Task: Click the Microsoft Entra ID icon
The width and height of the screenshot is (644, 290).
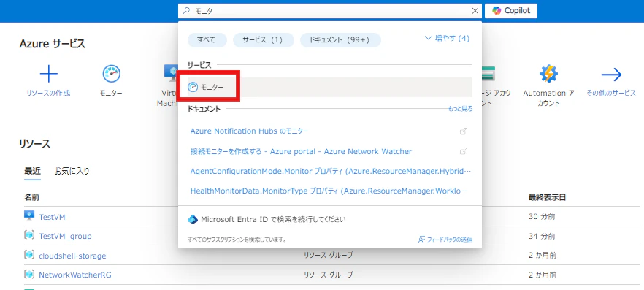Action: (x=193, y=219)
